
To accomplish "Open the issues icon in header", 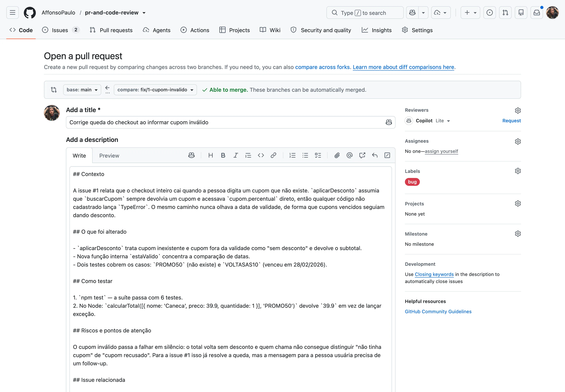I will coord(489,13).
